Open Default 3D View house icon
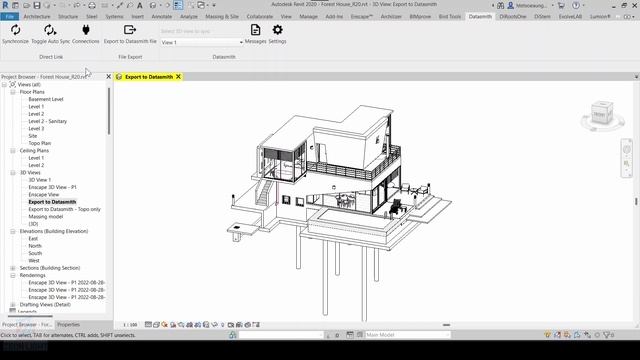Image resolution: width=640 pixels, height=360 pixels. coord(153,6)
